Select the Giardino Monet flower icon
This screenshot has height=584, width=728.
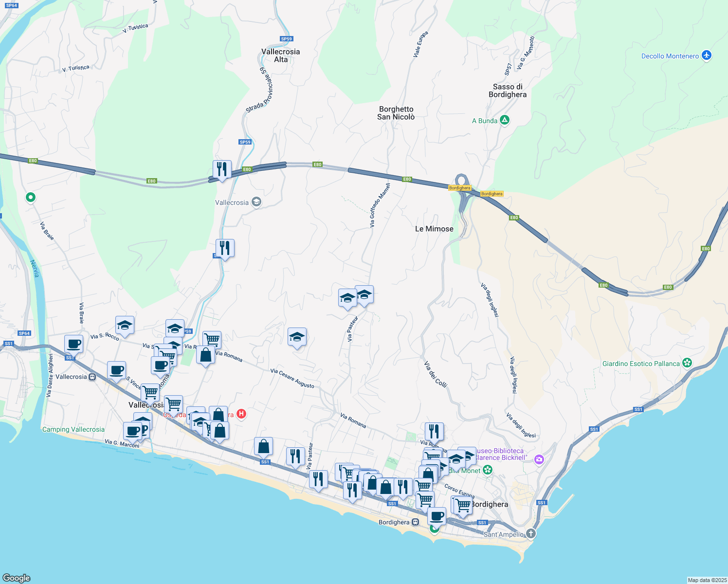[488, 470]
